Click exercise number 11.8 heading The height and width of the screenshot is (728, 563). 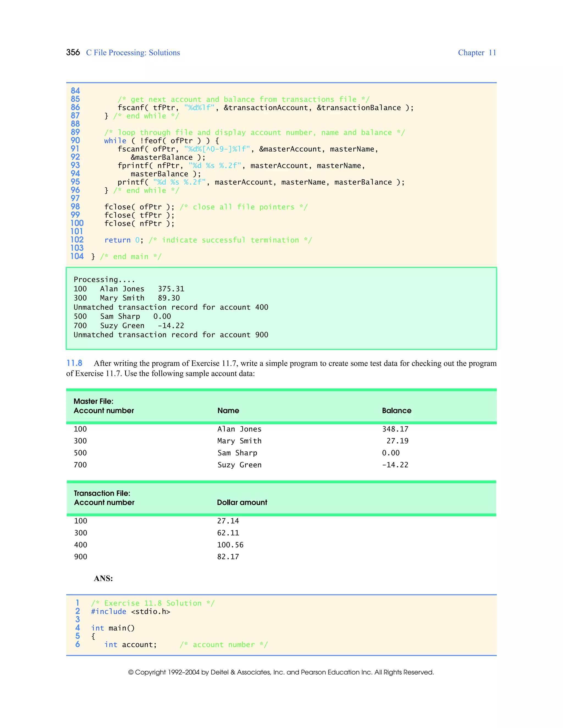click(74, 363)
